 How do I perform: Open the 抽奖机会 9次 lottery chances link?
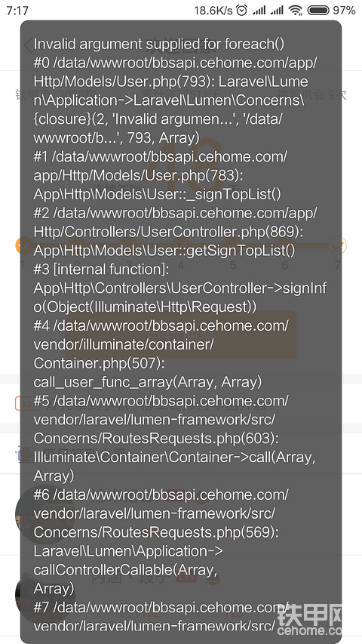[312, 94]
